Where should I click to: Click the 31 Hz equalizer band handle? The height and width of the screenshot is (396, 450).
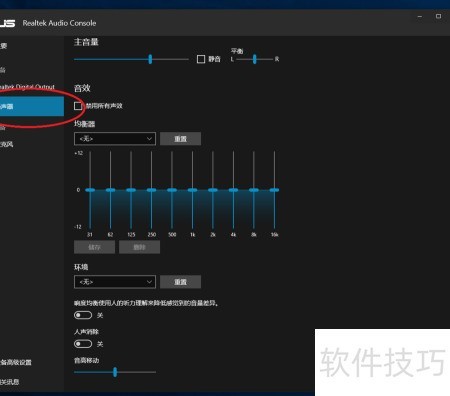tap(90, 190)
